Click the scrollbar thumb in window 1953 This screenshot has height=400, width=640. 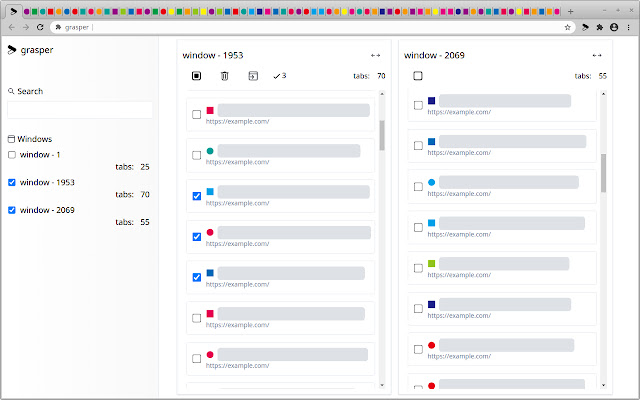pyautogui.click(x=382, y=136)
